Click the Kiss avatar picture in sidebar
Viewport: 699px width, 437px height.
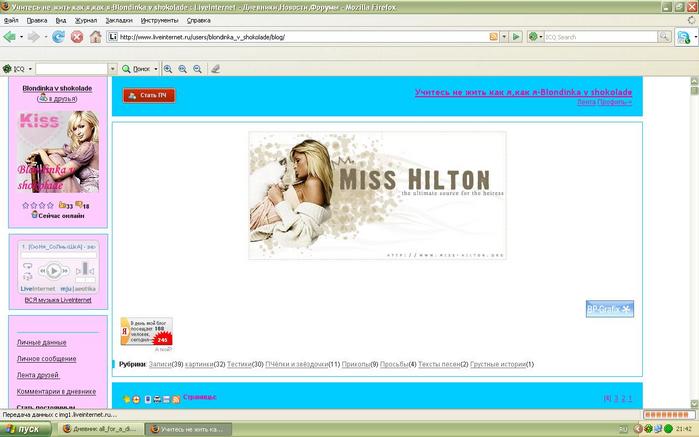pos(58,152)
